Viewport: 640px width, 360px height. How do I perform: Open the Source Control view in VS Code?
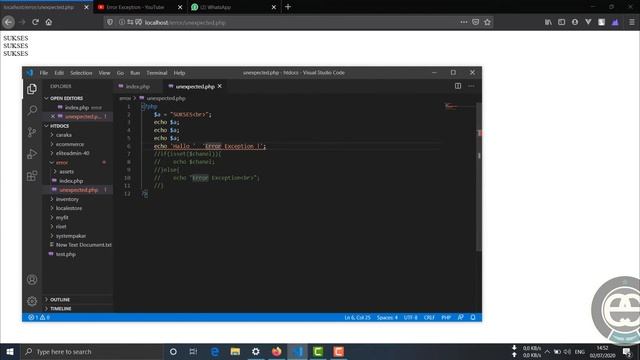click(x=32, y=132)
